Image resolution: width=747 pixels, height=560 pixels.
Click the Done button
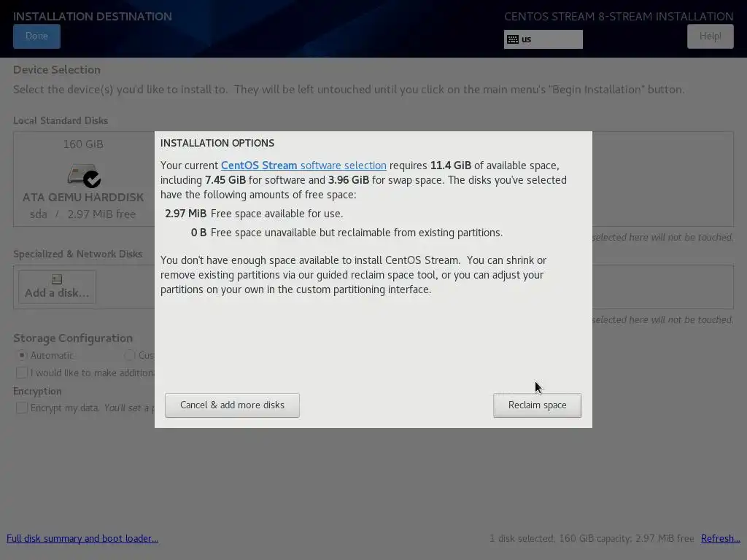click(x=36, y=36)
